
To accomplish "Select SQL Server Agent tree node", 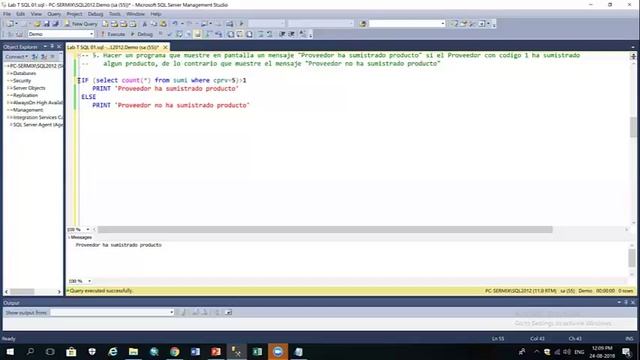I will pos(38,124).
